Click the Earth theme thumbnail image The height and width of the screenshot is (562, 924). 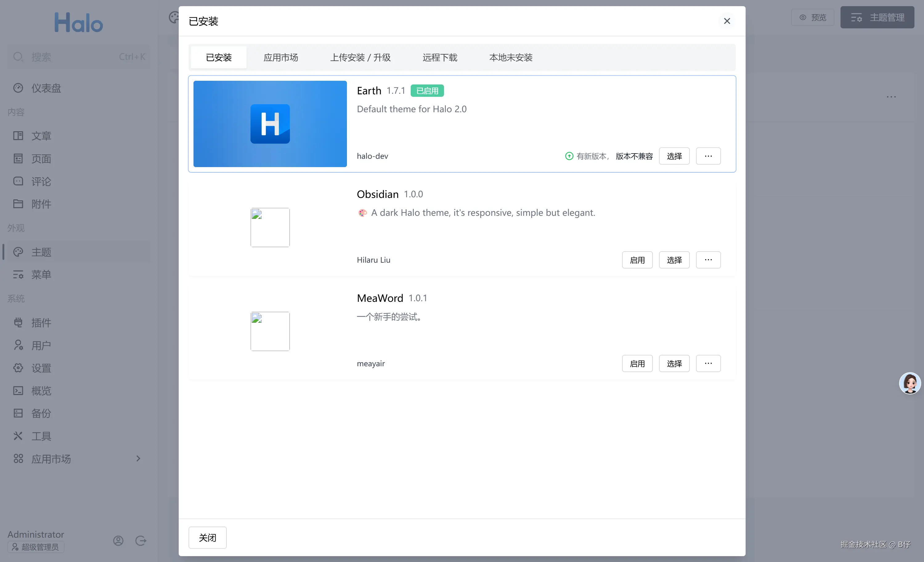[270, 124]
